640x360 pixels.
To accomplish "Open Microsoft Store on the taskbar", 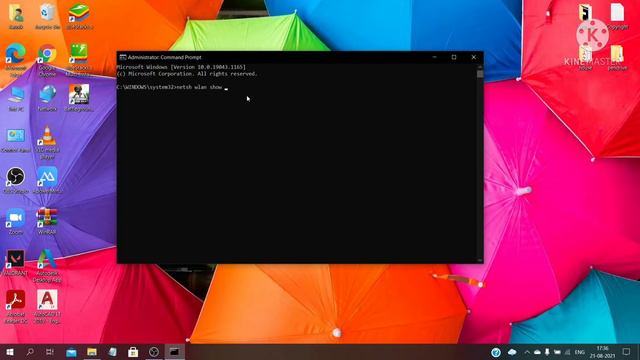I will pos(133,352).
